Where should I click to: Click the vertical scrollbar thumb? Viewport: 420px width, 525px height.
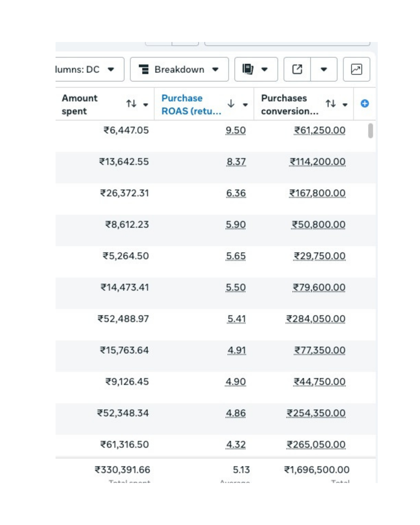tap(370, 131)
